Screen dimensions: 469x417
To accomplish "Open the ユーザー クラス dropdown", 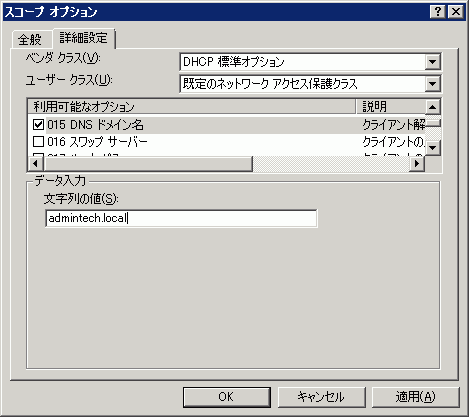I will 432,84.
